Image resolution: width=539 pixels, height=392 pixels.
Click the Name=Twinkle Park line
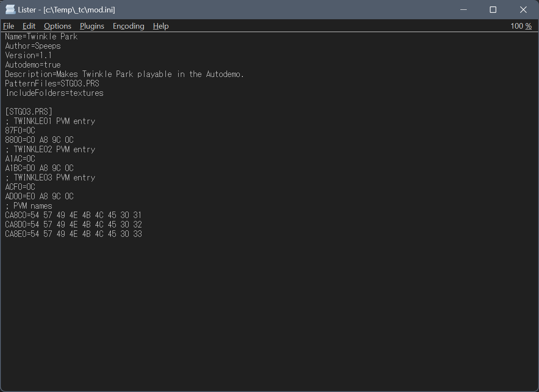coord(41,37)
